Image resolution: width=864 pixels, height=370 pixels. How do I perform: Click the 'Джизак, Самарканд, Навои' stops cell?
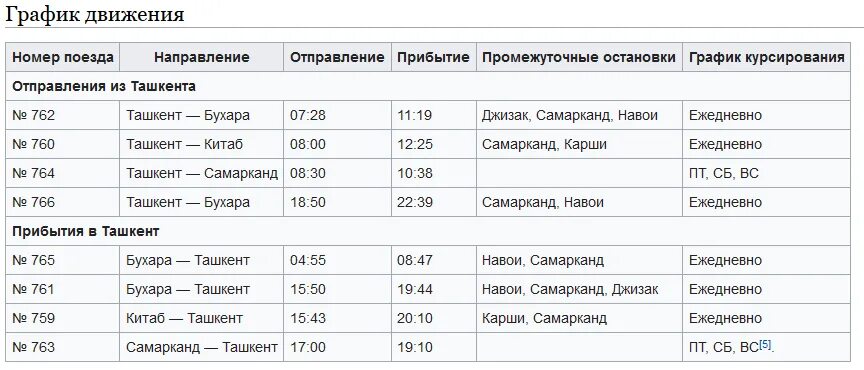[x=579, y=115]
